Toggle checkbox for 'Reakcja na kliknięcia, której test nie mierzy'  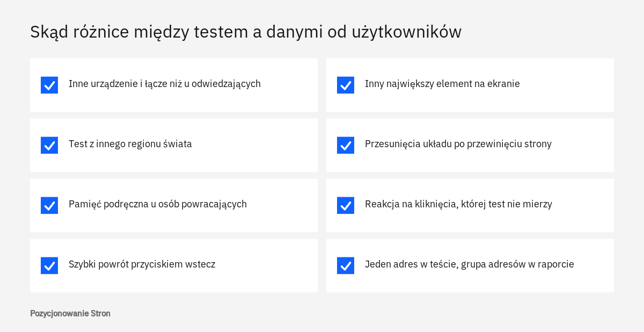tap(346, 205)
